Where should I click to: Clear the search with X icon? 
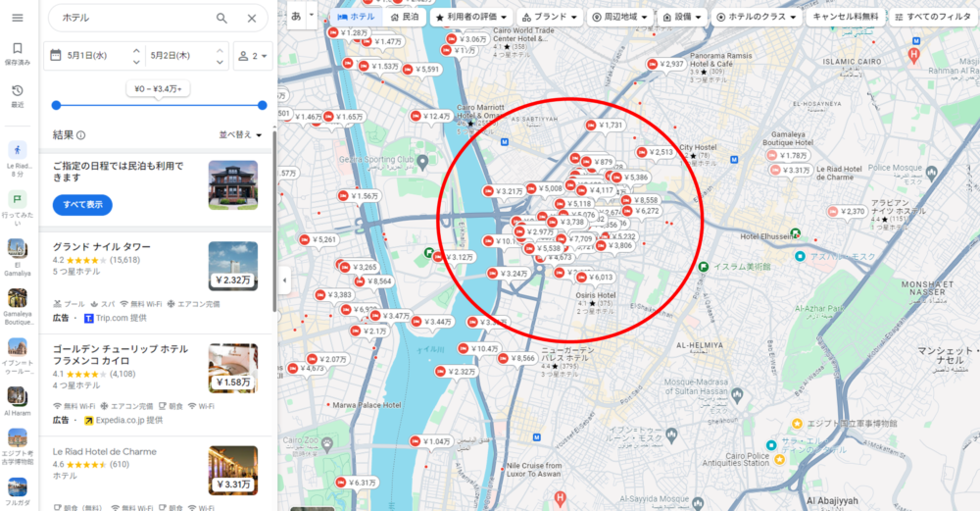click(x=252, y=18)
